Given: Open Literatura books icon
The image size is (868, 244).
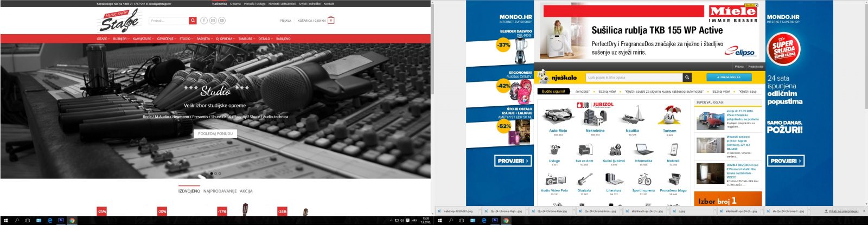Looking at the screenshot, I should point(614,180).
